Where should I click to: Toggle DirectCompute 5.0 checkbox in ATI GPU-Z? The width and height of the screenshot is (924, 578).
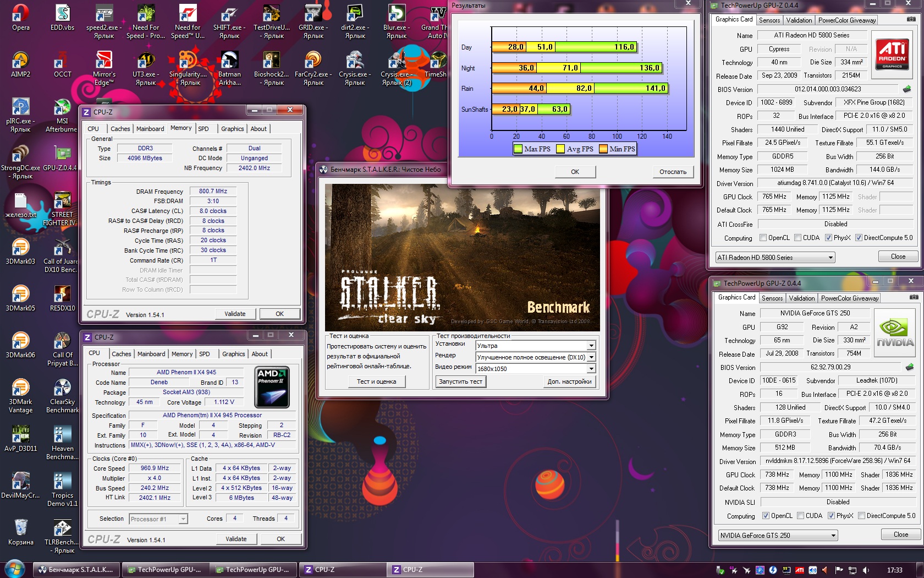pos(859,238)
